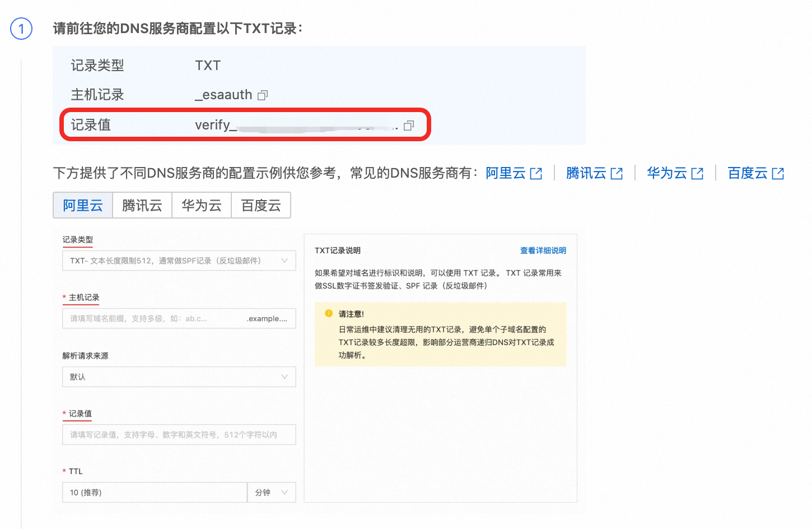The image size is (812, 529).
Task: Open the 分钟 unit dropdown
Action: [272, 492]
